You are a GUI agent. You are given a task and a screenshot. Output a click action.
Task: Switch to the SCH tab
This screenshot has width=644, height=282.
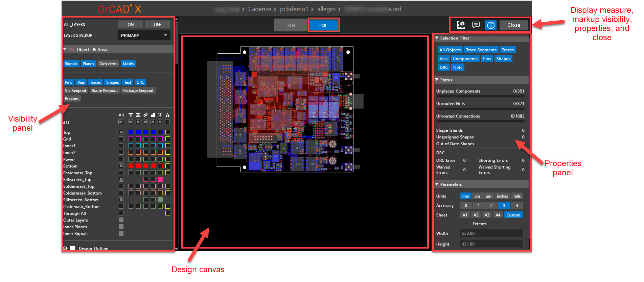pyautogui.click(x=291, y=25)
